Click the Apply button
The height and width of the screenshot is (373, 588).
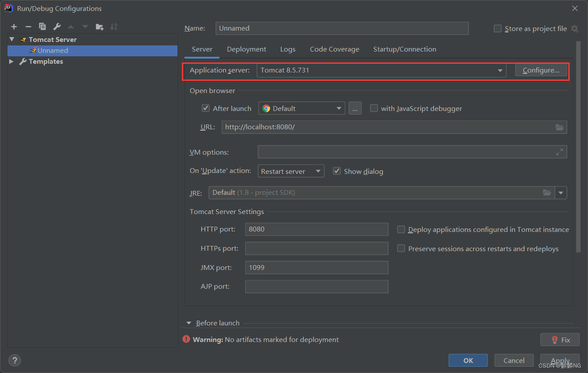click(x=560, y=360)
